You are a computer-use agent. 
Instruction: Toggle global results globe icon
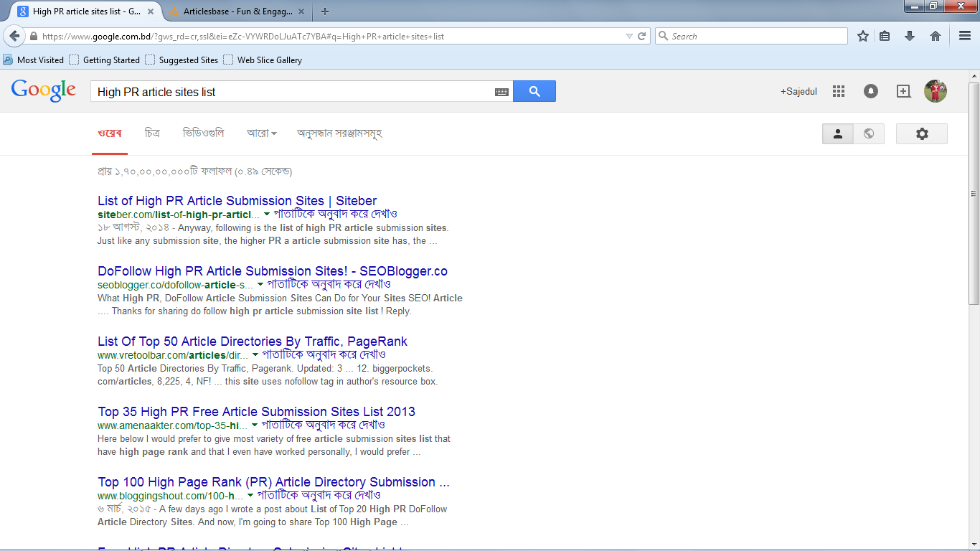(869, 133)
